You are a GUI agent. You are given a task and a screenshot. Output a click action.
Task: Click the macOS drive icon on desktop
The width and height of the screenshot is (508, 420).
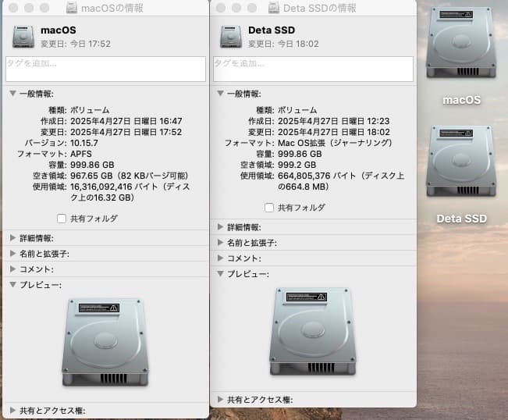coord(461,43)
